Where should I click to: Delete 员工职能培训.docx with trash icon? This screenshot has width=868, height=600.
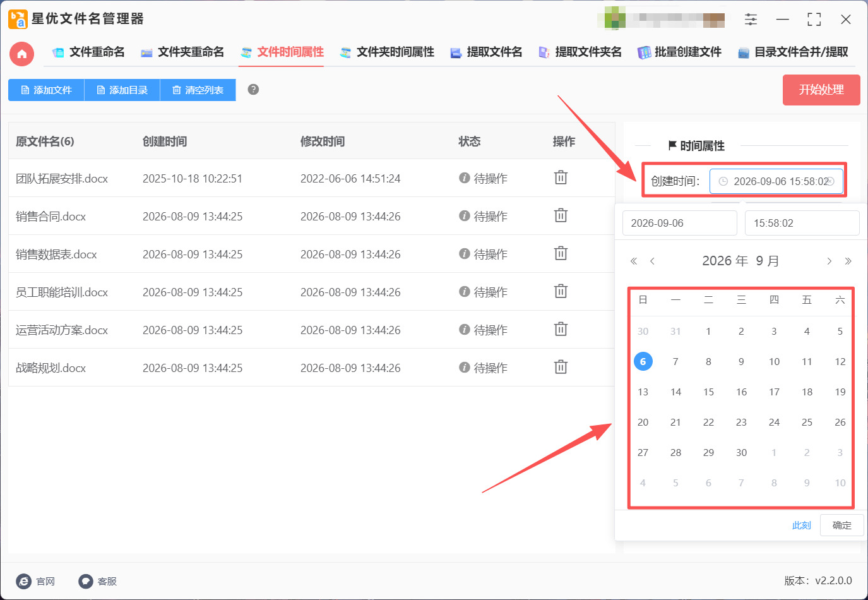coord(561,291)
